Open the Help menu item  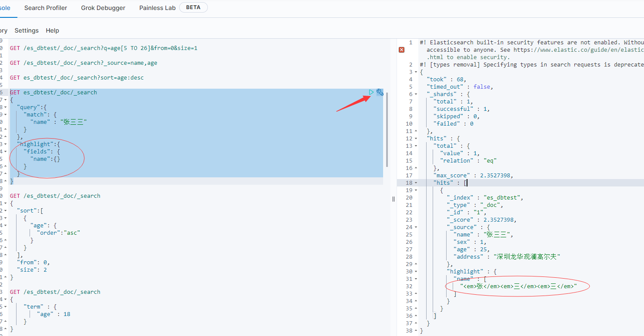click(x=53, y=30)
